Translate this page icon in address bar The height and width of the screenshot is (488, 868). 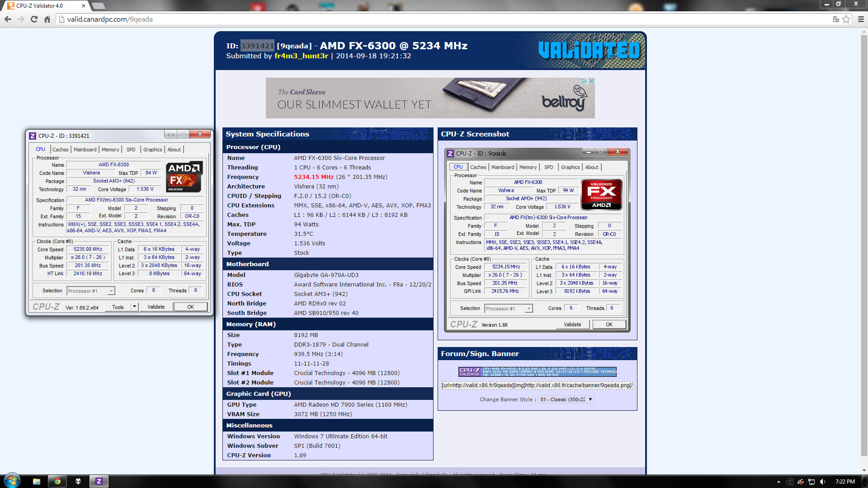coord(836,19)
